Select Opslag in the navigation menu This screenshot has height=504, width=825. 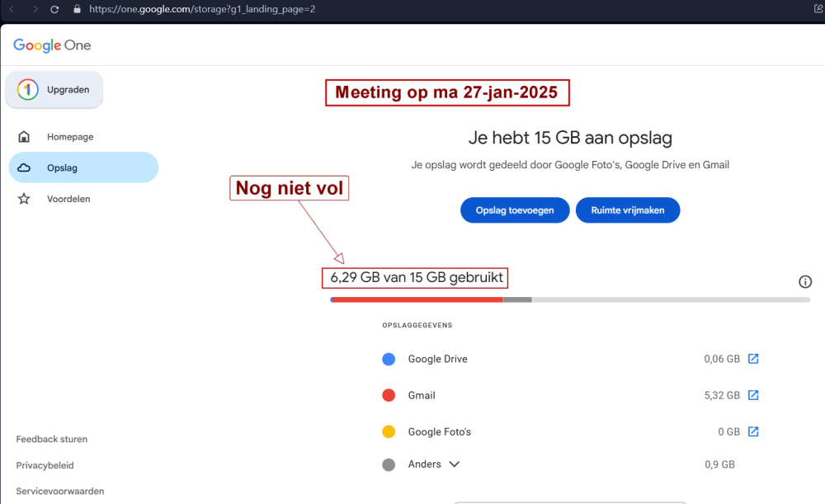pyautogui.click(x=62, y=167)
